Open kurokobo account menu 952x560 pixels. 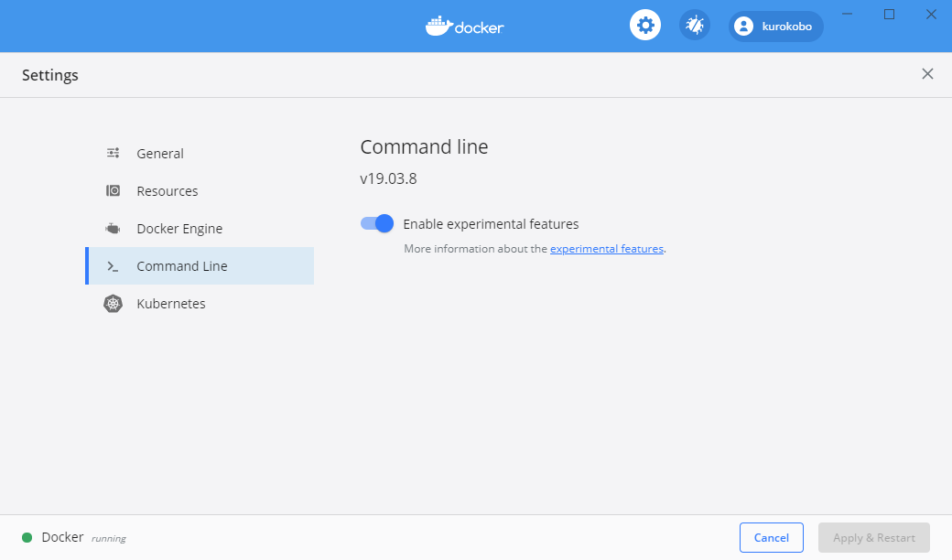coord(785,27)
